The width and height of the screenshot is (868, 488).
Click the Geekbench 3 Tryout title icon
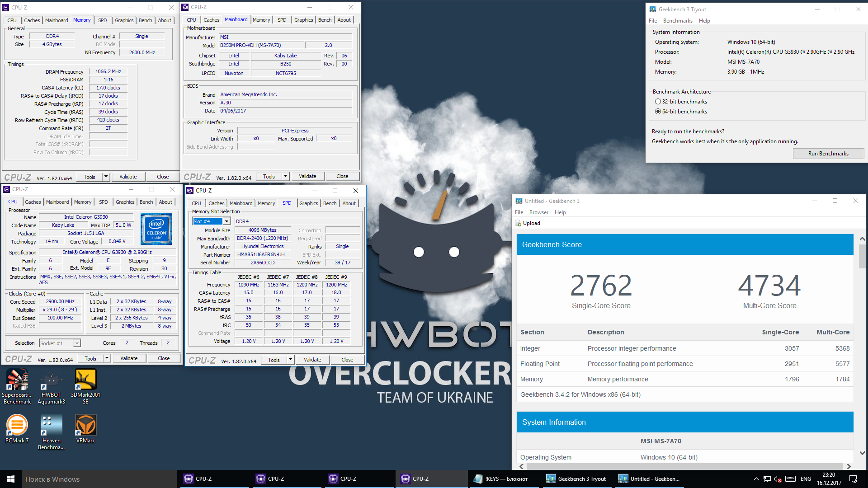(x=653, y=9)
